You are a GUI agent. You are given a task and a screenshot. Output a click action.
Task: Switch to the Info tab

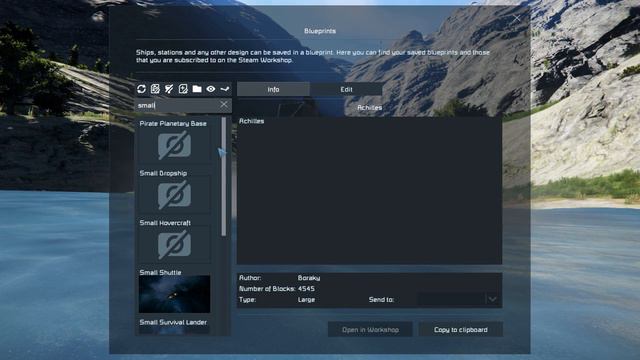[x=273, y=89]
